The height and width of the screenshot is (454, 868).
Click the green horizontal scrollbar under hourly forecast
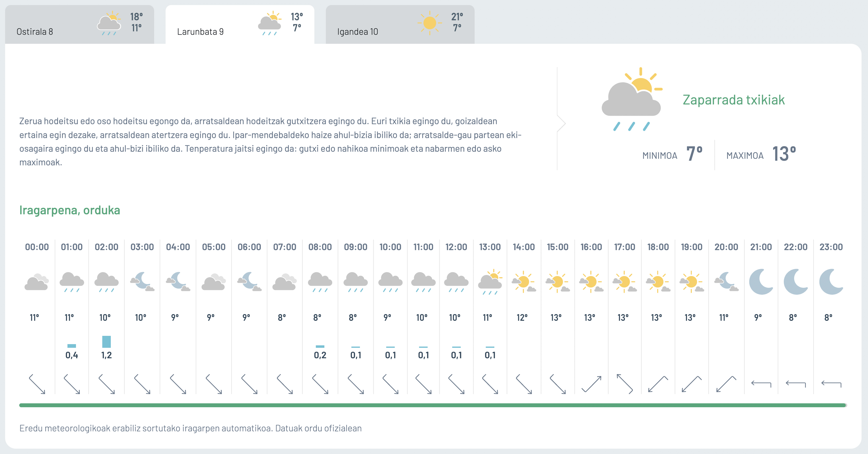click(433, 405)
